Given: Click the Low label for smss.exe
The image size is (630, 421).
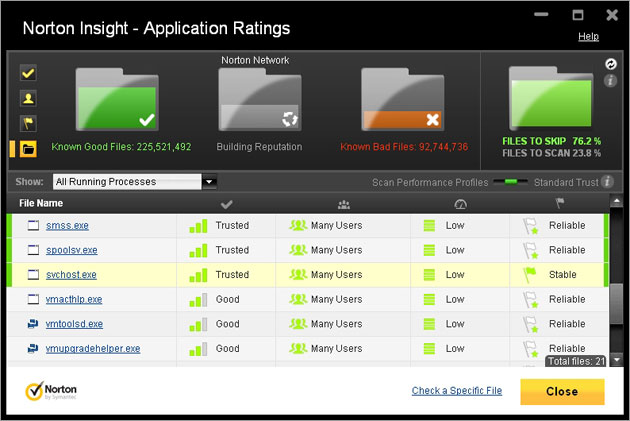Looking at the screenshot, I should pos(455,226).
